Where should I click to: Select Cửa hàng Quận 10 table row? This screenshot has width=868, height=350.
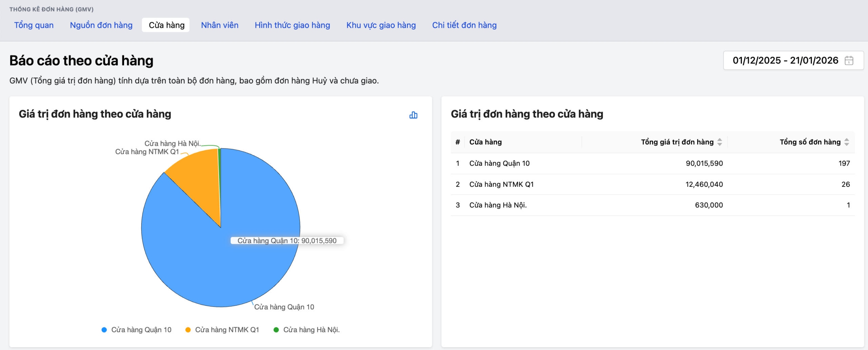499,163
